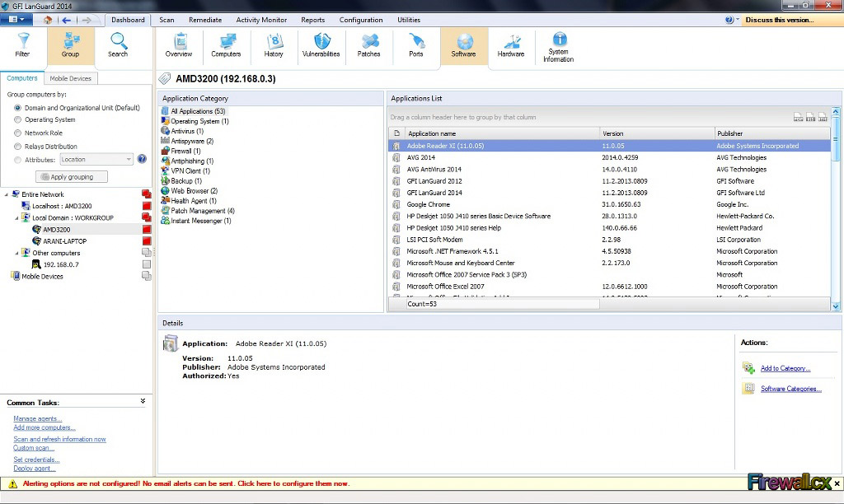Sort by the Version column header
This screenshot has height=504, width=844.
click(656, 133)
